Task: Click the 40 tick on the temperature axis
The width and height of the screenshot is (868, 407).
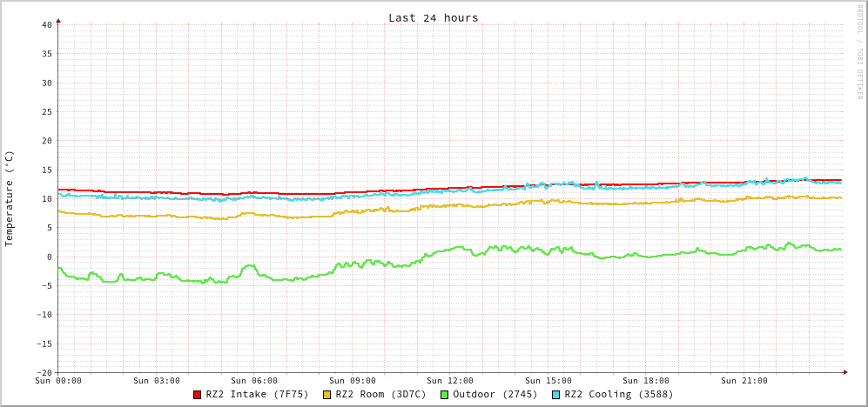Action: 47,24
